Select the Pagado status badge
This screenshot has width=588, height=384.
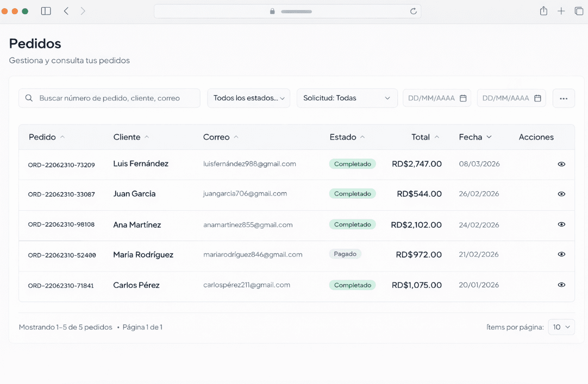345,254
